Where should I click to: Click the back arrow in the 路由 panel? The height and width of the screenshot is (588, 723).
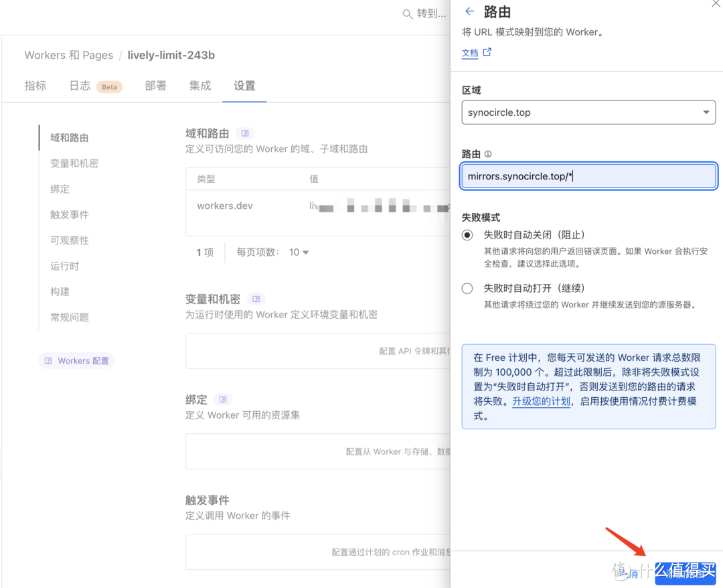pos(468,11)
